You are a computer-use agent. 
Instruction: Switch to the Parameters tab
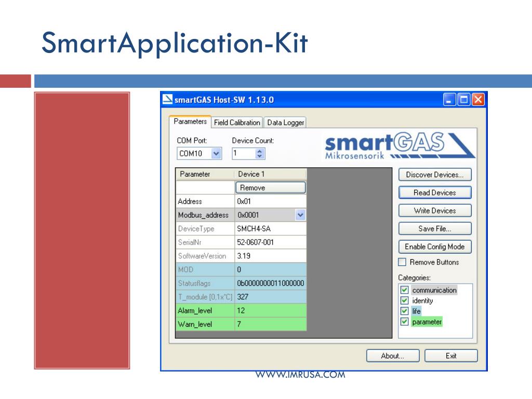point(190,122)
